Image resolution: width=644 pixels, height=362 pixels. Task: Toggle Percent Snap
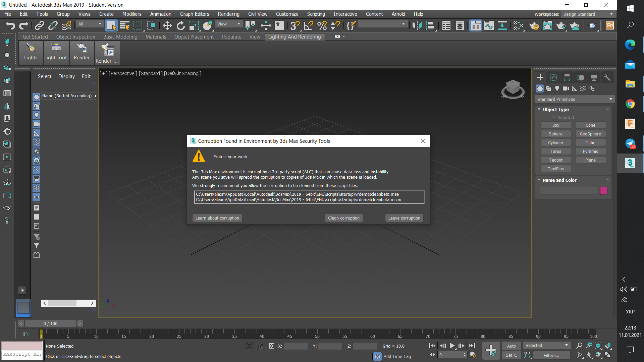tap(322, 25)
